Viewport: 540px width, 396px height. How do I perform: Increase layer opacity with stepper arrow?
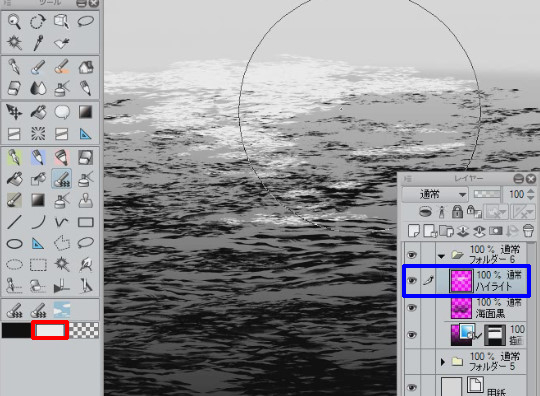tap(531, 190)
